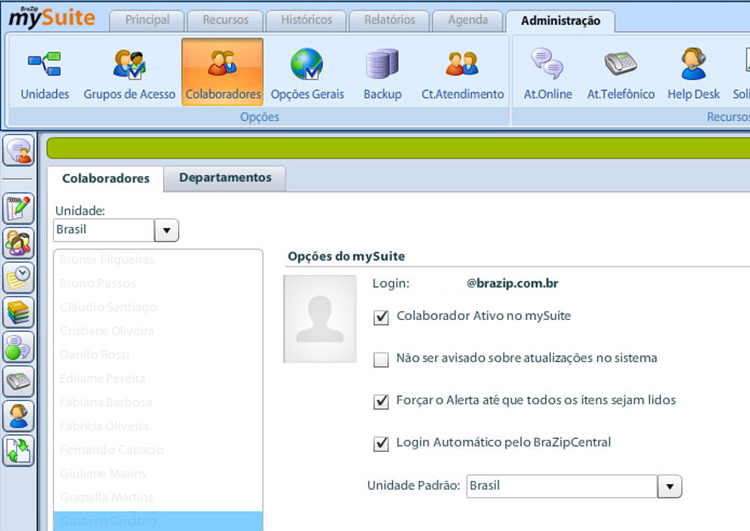Click the collaborator profile photo placeholder
This screenshot has height=531, width=750.
[320, 319]
